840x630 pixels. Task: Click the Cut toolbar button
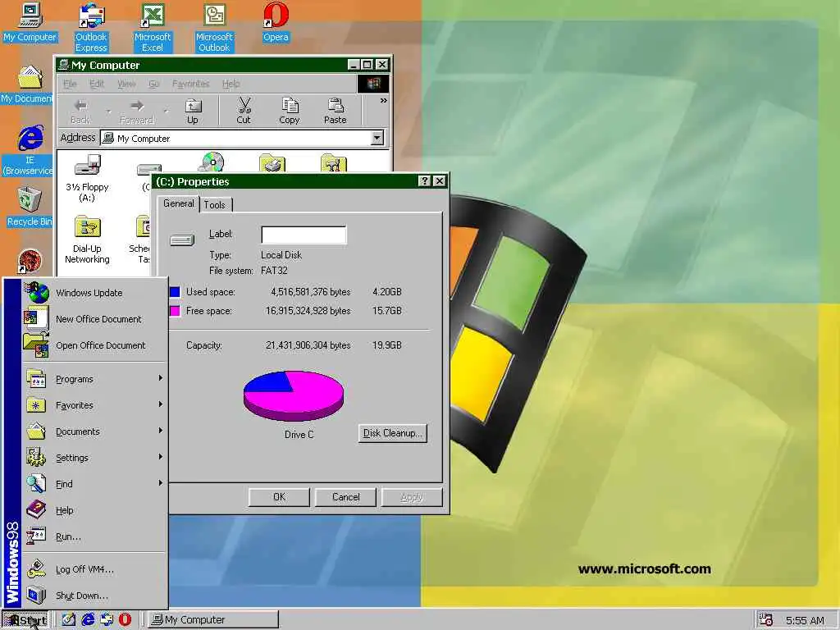pyautogui.click(x=244, y=112)
